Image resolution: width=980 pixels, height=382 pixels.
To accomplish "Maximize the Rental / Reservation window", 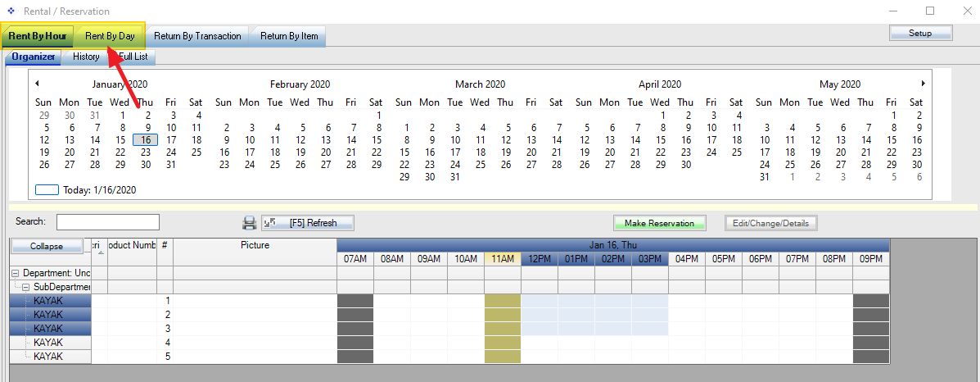I will click(930, 11).
